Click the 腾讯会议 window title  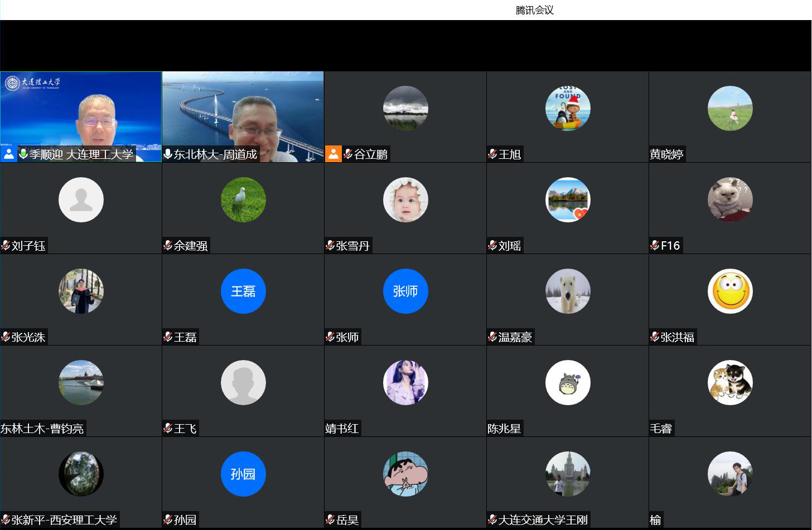click(x=534, y=10)
